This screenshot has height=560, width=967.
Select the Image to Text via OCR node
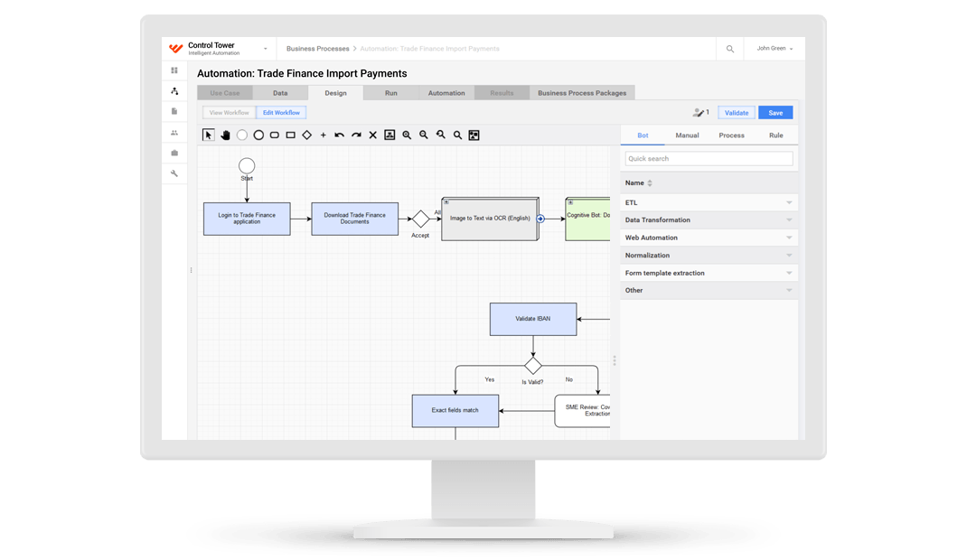tap(491, 219)
